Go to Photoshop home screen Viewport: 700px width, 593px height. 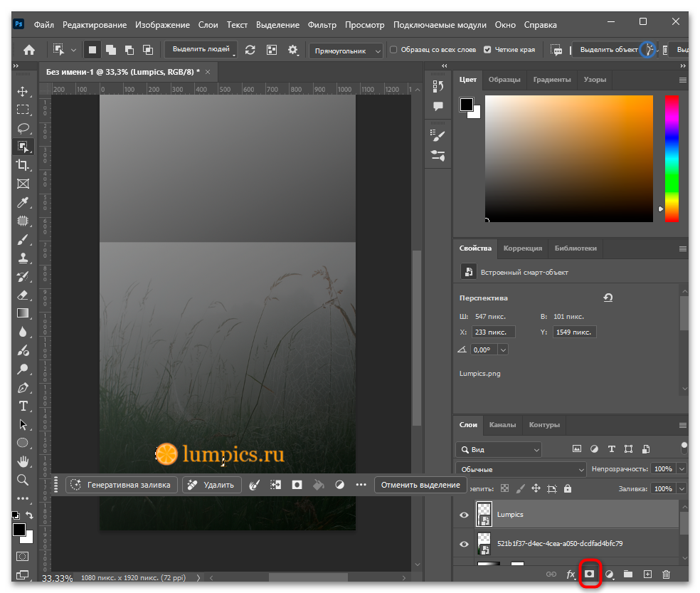(x=29, y=50)
